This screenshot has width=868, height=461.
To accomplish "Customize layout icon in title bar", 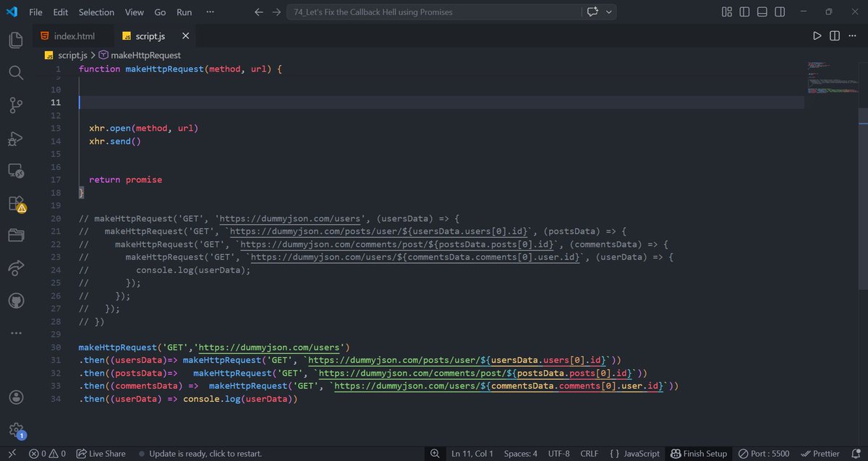I will click(x=726, y=12).
